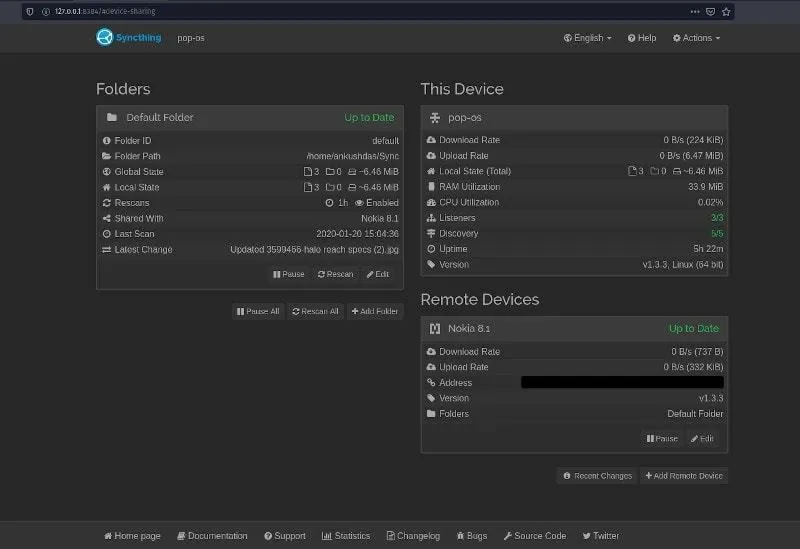Open the English language dropdown

click(x=588, y=38)
